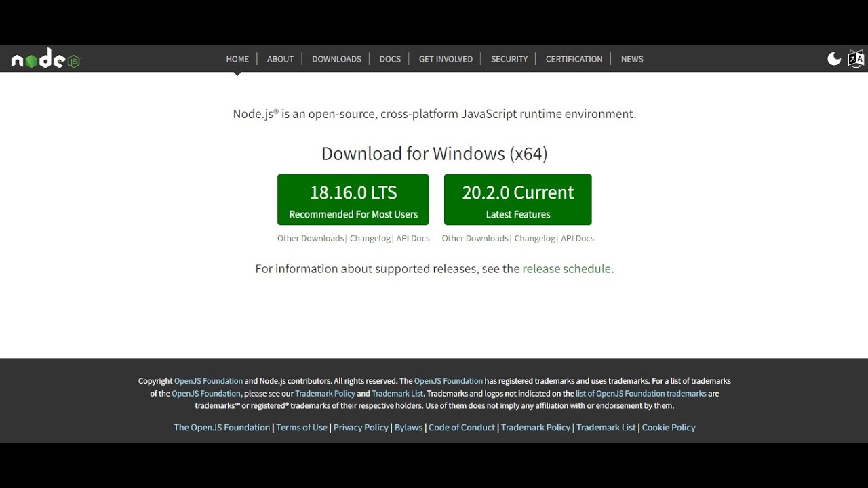The image size is (868, 488).
Task: Open Changelog under 18.16.0 LTS
Action: point(370,238)
